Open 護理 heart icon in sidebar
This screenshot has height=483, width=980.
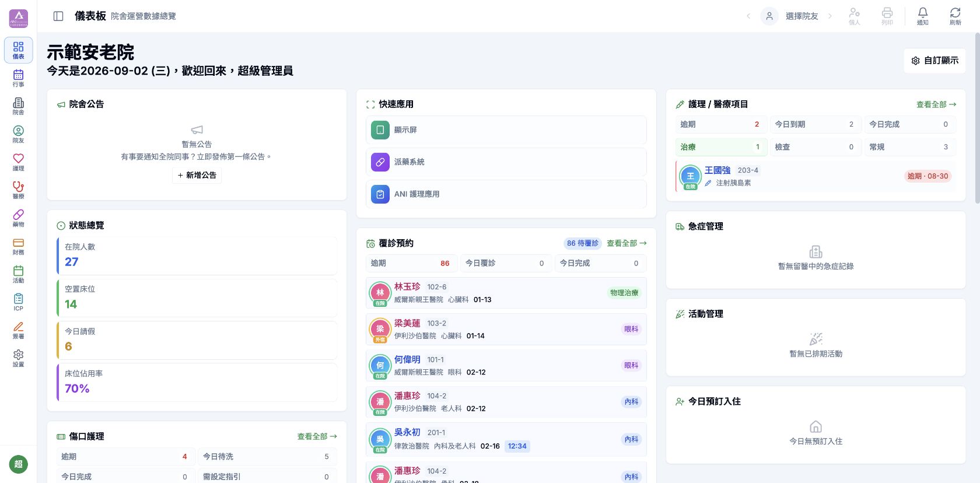pos(19,162)
